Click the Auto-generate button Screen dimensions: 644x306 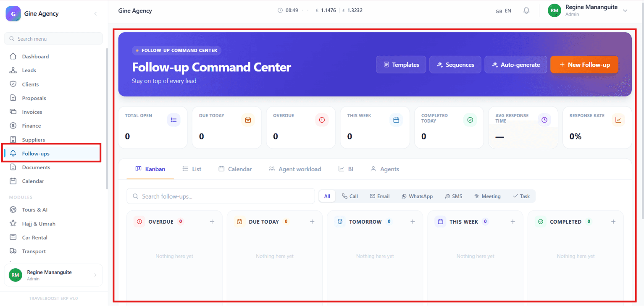click(516, 65)
